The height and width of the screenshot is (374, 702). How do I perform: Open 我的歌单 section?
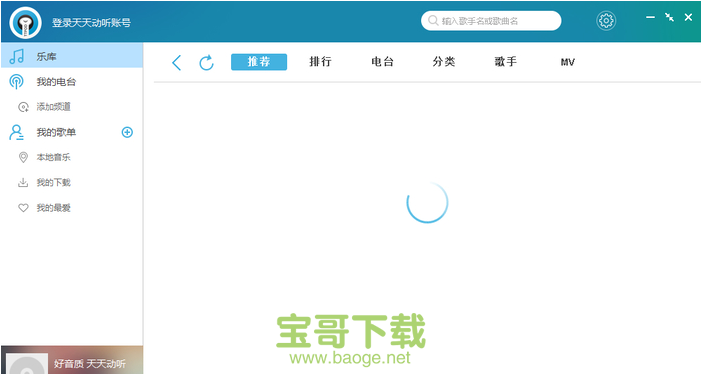pos(56,132)
